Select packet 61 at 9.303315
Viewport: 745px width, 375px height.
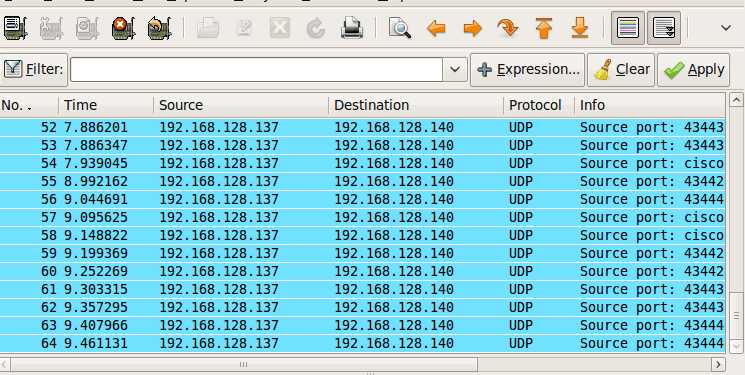pos(363,289)
